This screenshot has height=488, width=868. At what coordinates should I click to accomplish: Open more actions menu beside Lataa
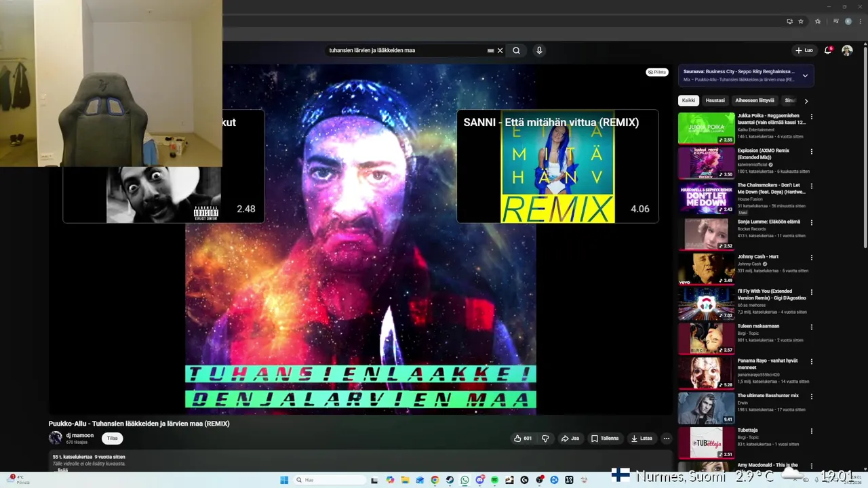[x=667, y=439]
